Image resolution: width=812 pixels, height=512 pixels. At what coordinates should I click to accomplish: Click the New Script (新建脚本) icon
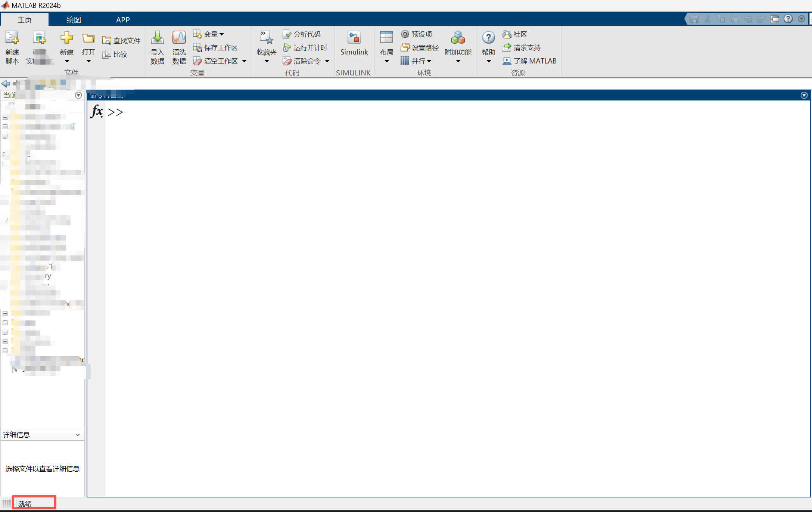click(x=12, y=38)
